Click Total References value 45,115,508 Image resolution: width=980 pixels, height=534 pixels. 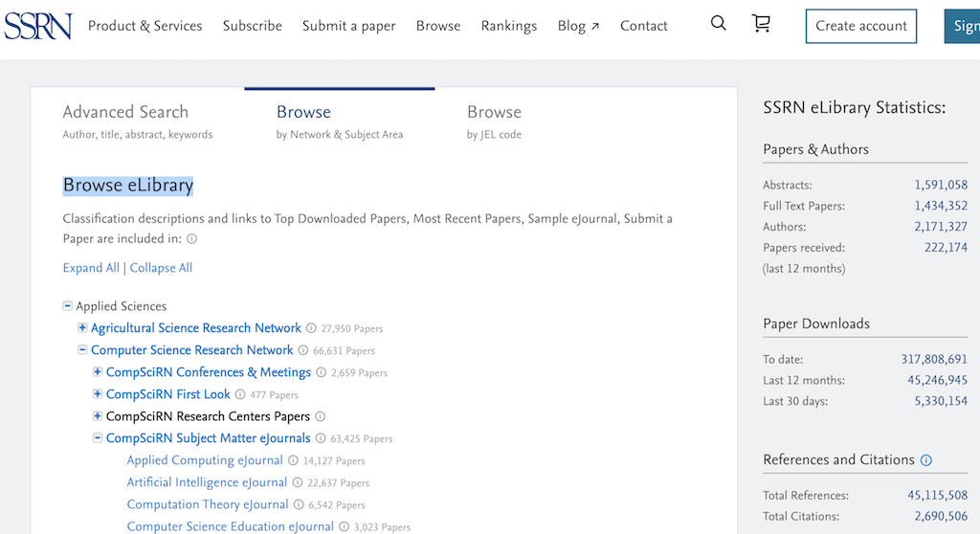(x=938, y=495)
